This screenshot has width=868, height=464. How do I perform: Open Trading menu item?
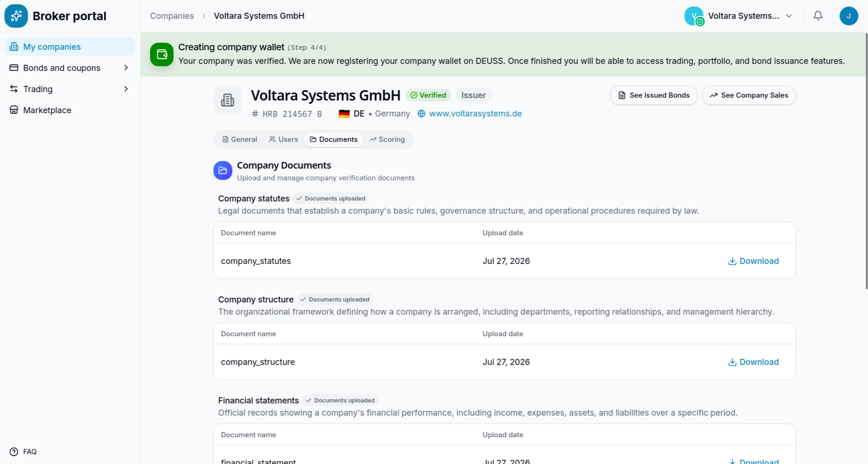[70, 89]
